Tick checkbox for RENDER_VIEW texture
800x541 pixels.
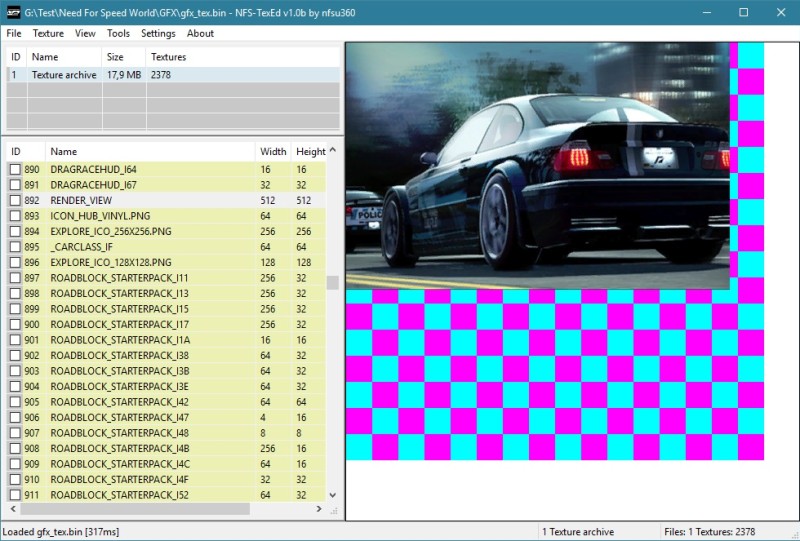point(15,200)
